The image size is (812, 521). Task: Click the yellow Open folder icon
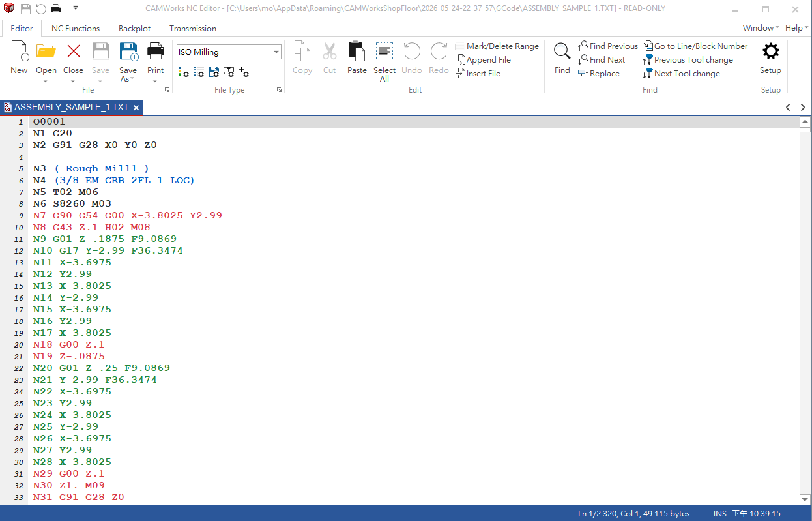click(x=46, y=52)
